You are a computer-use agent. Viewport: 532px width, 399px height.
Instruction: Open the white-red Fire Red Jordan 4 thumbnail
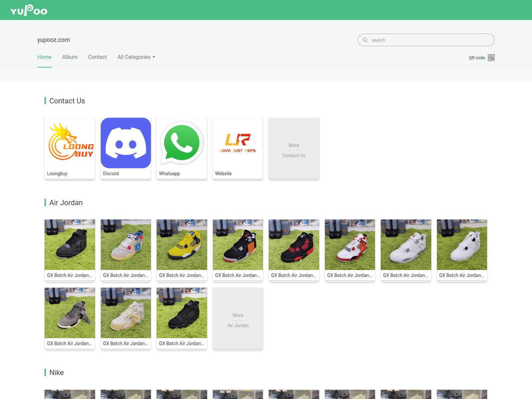(x=350, y=245)
